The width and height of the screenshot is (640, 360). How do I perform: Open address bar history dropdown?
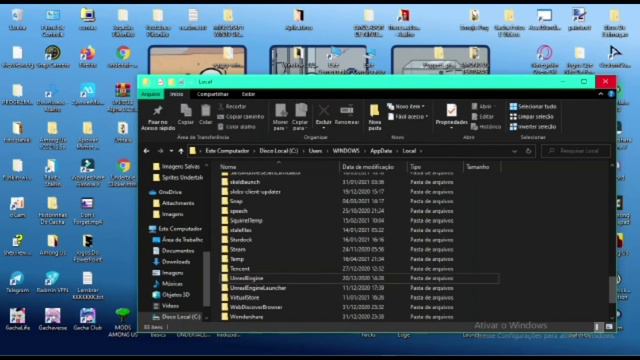point(514,151)
